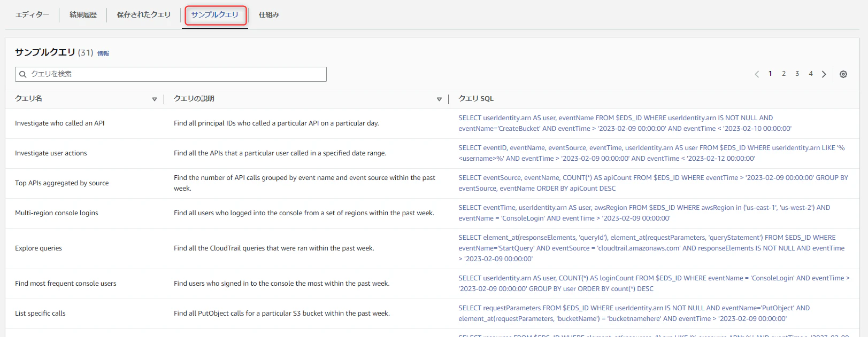Open the table preferences gear icon
Viewport: 868px width, 337px height.
(x=843, y=74)
